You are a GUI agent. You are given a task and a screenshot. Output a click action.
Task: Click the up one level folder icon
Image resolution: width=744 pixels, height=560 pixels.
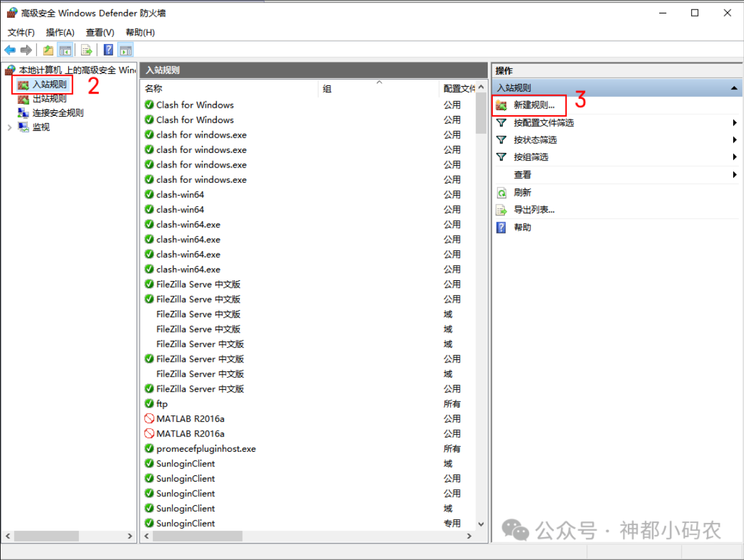pyautogui.click(x=48, y=50)
